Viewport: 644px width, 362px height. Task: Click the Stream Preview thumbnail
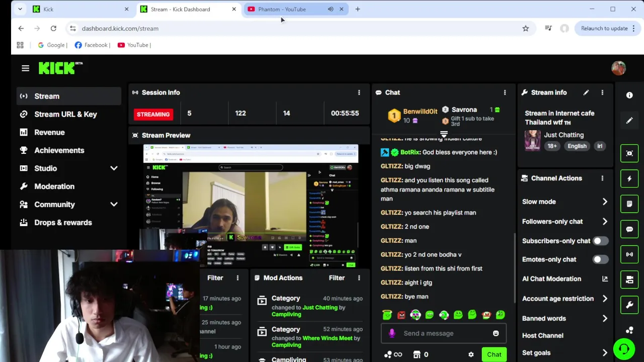tap(251, 206)
